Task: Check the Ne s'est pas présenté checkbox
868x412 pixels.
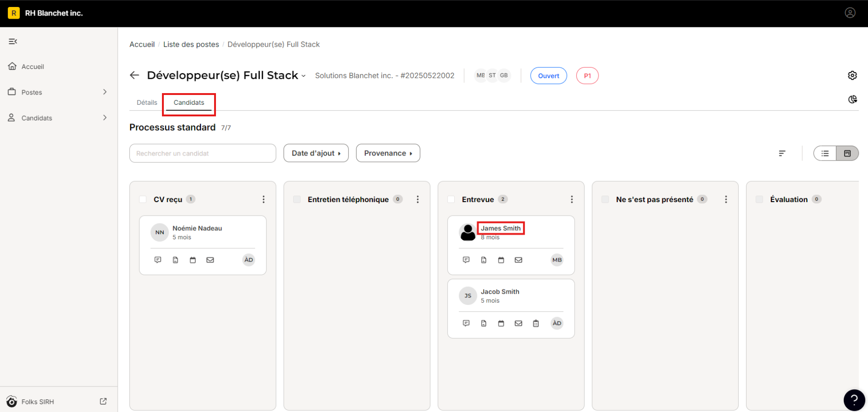Action: pyautogui.click(x=605, y=199)
